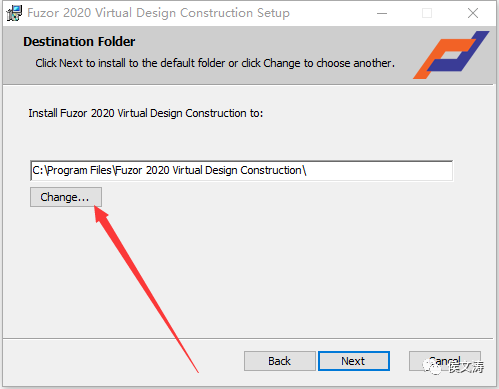Image resolution: width=499 pixels, height=389 pixels.
Task: Click the empty white space in the path field
Action: [x=378, y=171]
